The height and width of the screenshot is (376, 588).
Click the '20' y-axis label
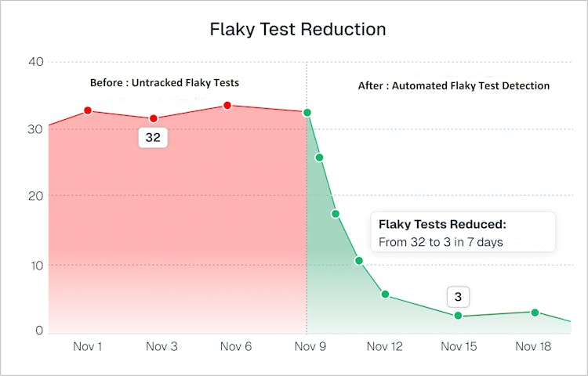[34, 195]
